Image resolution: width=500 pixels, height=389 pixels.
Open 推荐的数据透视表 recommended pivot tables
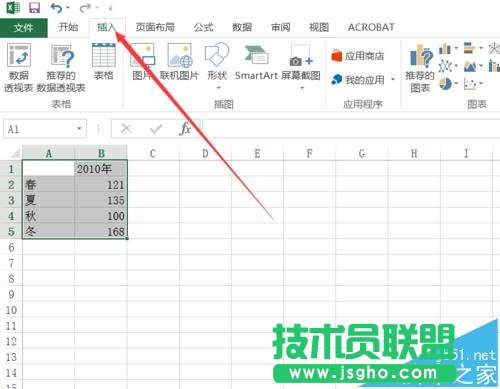tap(61, 68)
